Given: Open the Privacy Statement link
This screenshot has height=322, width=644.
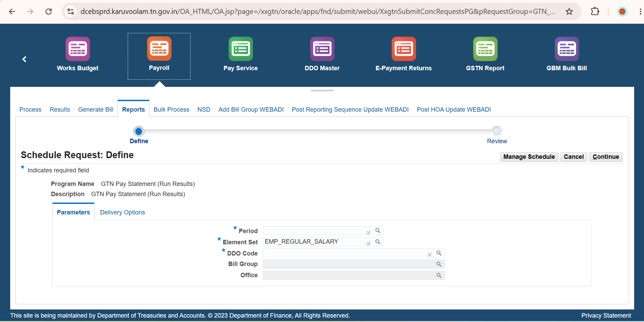Looking at the screenshot, I should [606, 316].
